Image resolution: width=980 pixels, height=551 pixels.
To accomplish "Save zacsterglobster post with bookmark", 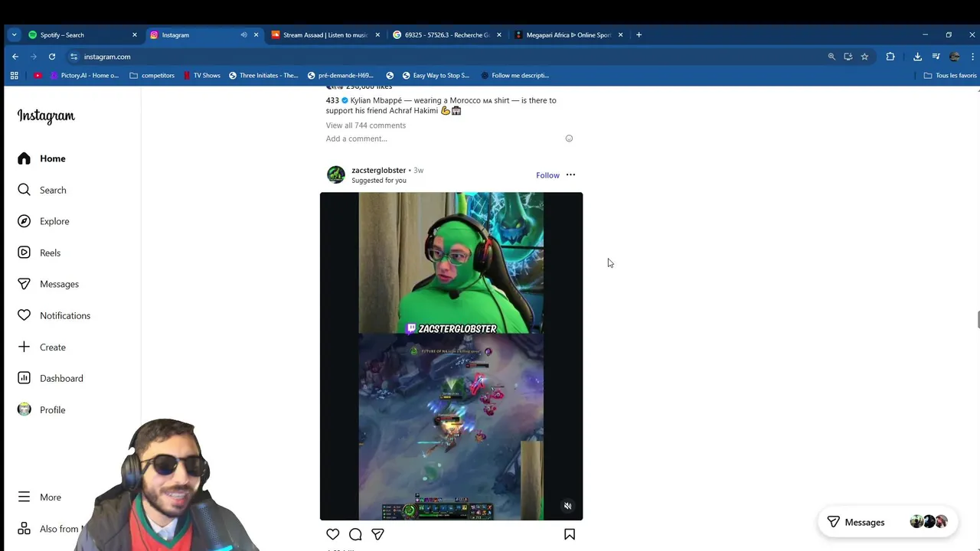I will coord(570,534).
